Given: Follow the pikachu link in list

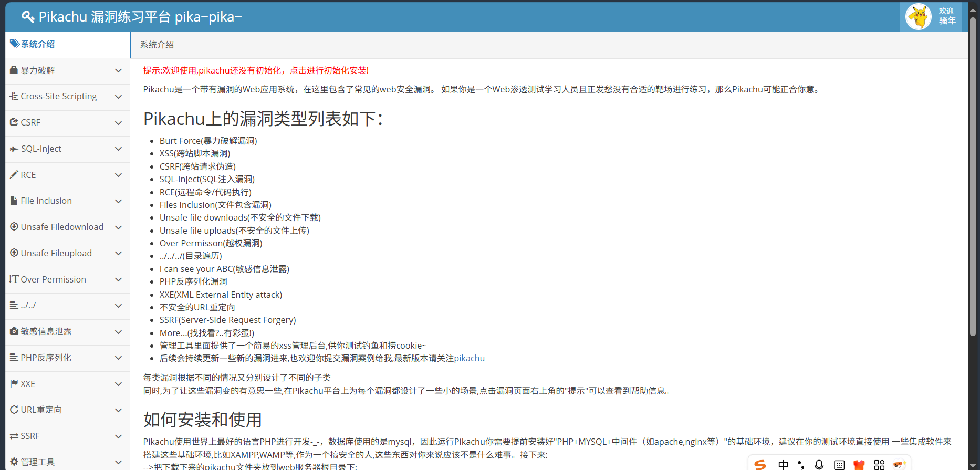Looking at the screenshot, I should (469, 358).
